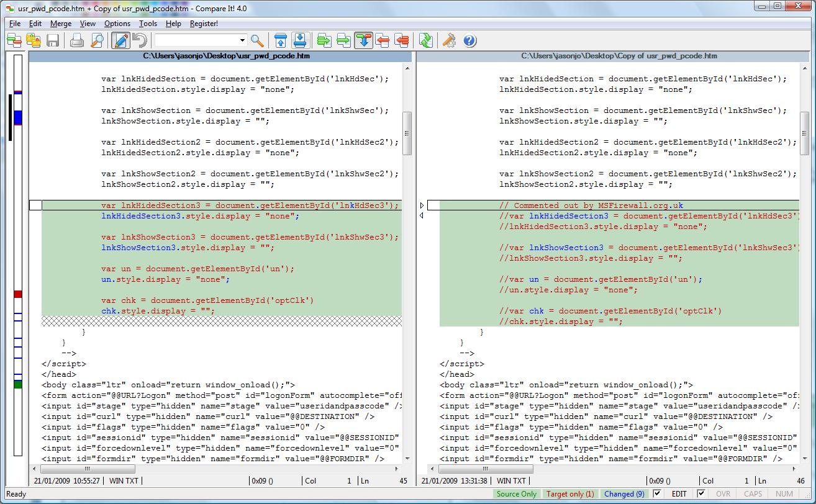This screenshot has width=816, height=504.
Task: Open the Merge menu
Action: [x=61, y=24]
